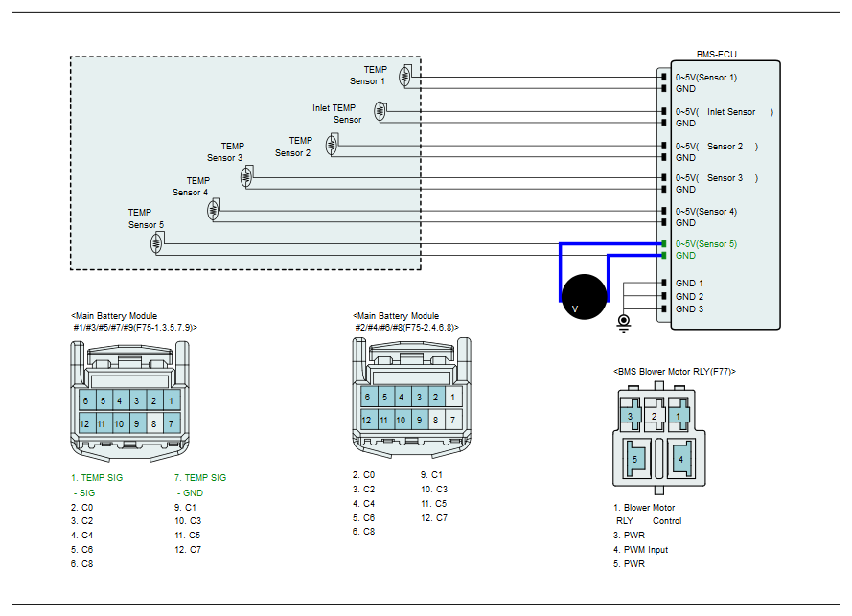This screenshot has width=852, height=616.
Task: Select the 0~5V(Sensor 4) label
Action: tap(705, 212)
